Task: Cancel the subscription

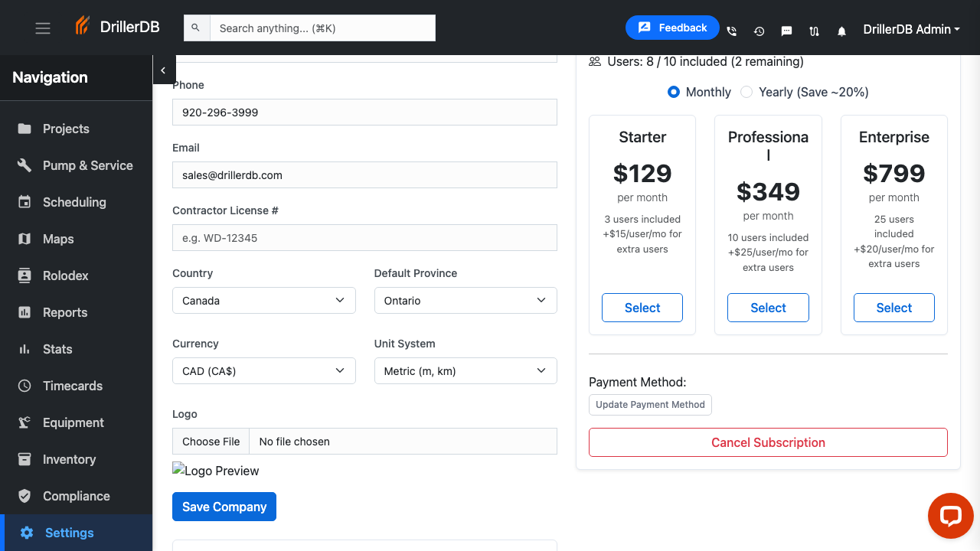Action: tap(768, 442)
